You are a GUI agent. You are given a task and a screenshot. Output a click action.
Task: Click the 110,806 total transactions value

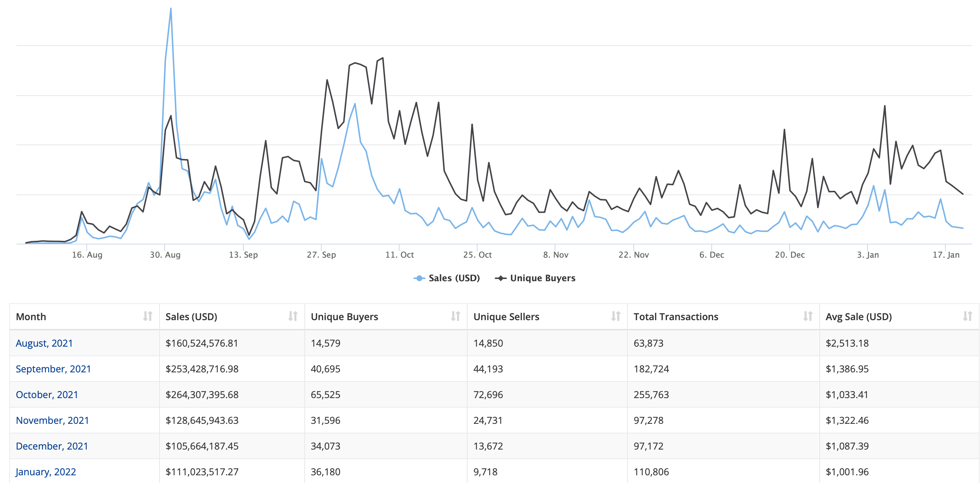tap(651, 472)
